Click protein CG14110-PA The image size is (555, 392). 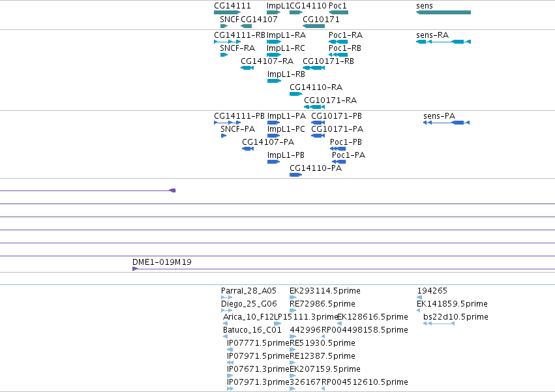tap(296, 175)
